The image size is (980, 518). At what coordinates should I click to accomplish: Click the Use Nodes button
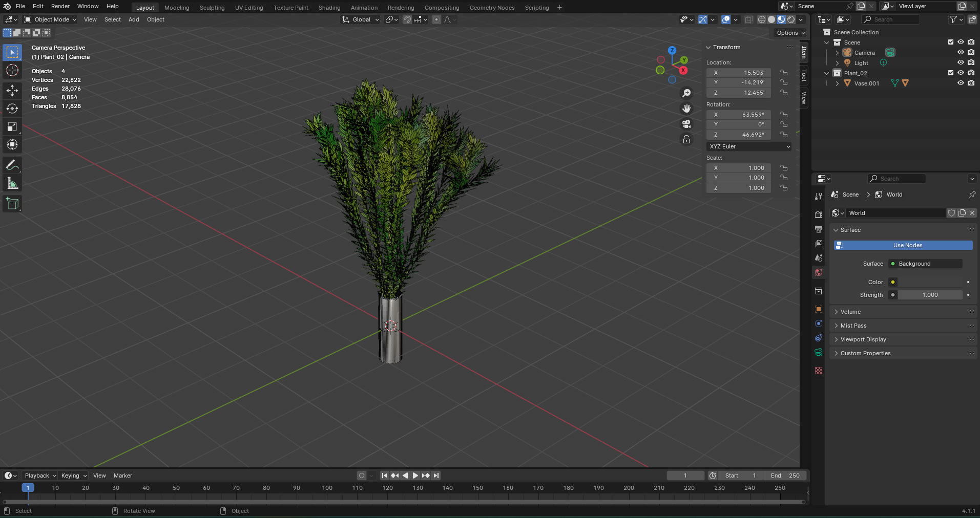[x=907, y=245]
